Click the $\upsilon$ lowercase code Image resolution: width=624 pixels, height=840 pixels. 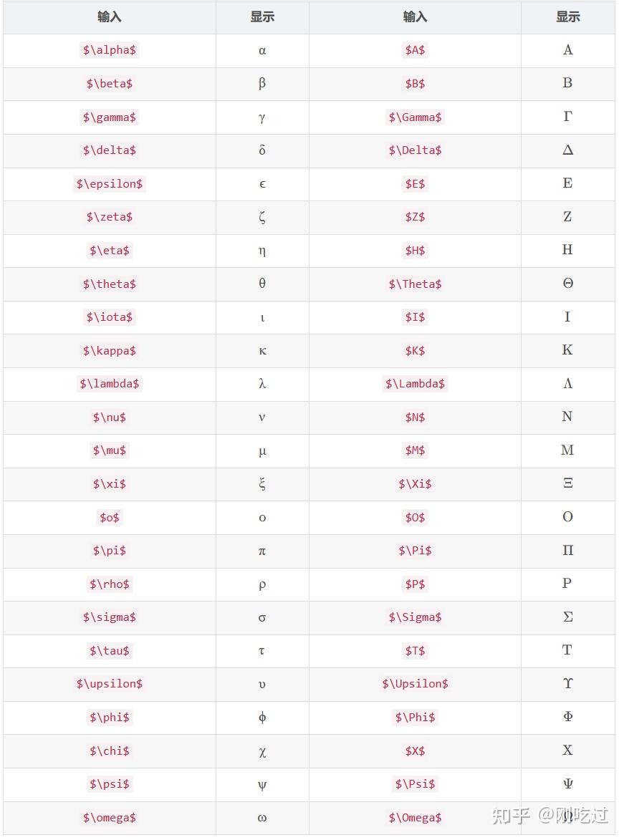[x=110, y=684]
